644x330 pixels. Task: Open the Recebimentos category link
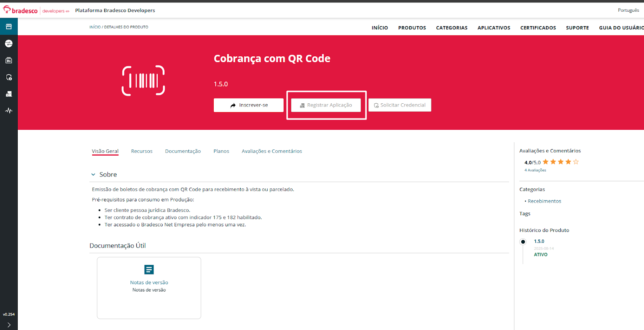click(544, 201)
